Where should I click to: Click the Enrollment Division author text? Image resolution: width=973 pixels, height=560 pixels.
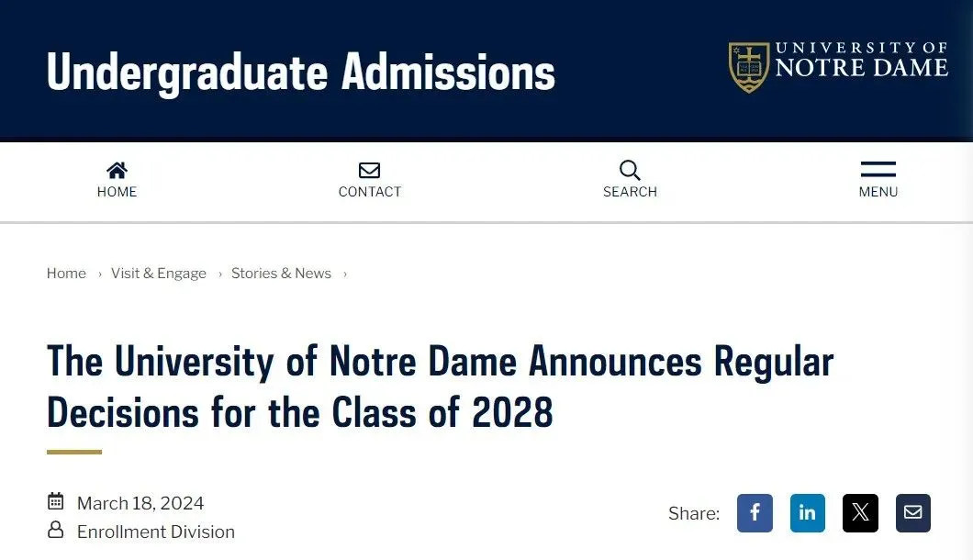pyautogui.click(x=156, y=532)
